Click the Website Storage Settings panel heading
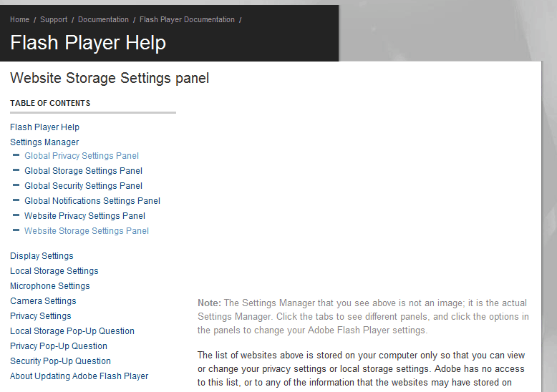557x392 pixels. [x=110, y=78]
